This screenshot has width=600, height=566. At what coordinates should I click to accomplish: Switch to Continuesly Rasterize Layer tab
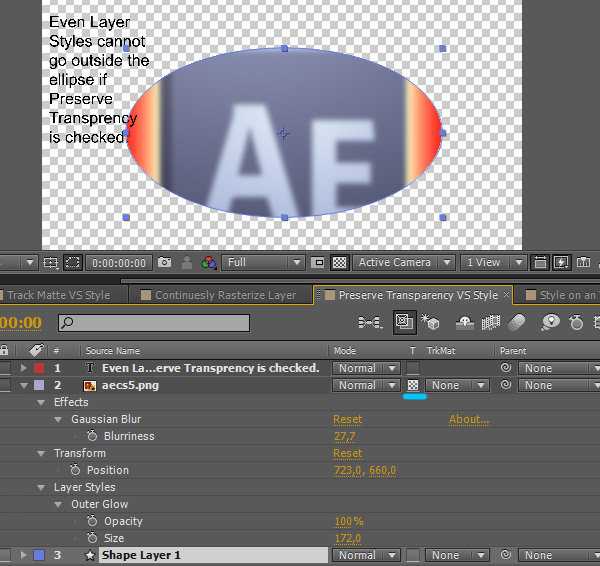click(x=224, y=295)
